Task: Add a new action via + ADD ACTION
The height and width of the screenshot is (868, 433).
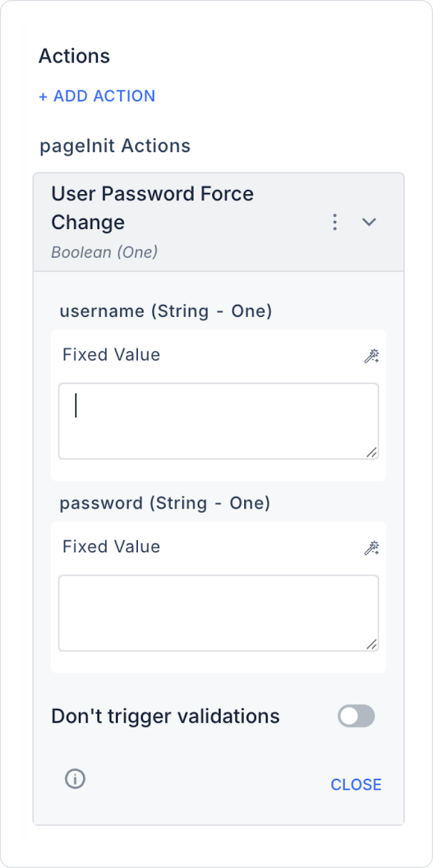Action: click(x=97, y=96)
